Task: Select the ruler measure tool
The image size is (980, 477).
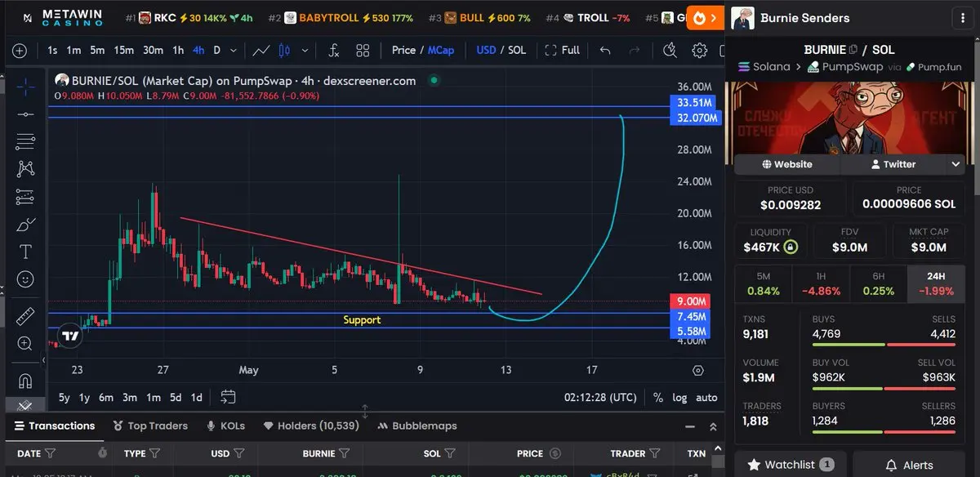Action: tap(25, 316)
